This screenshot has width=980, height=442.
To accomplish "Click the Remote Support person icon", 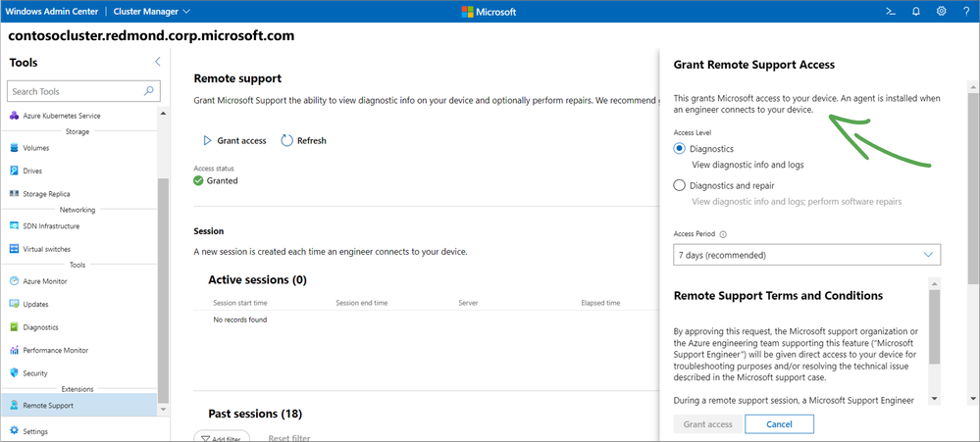I will point(14,405).
